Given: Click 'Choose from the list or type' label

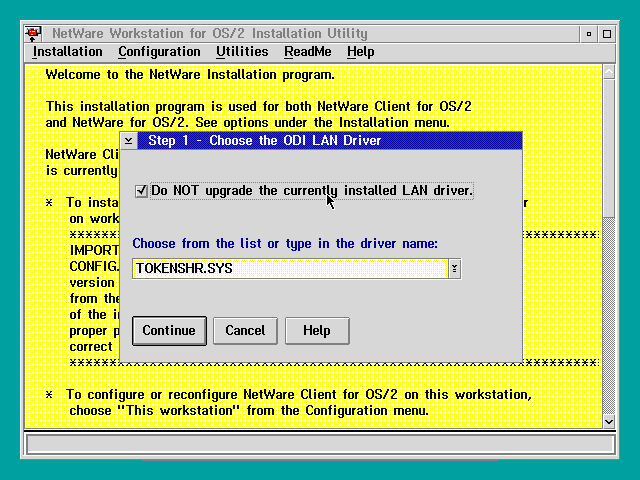Looking at the screenshot, I should pos(285,244).
